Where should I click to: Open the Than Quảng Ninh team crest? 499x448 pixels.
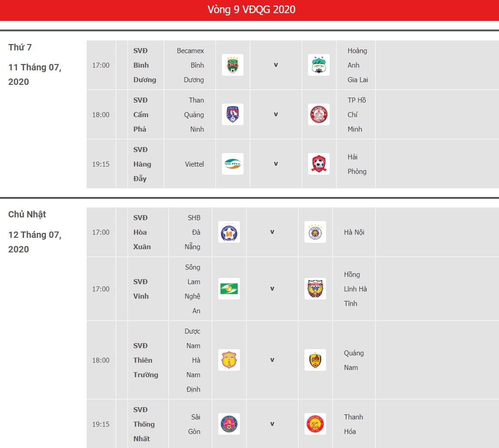[233, 114]
